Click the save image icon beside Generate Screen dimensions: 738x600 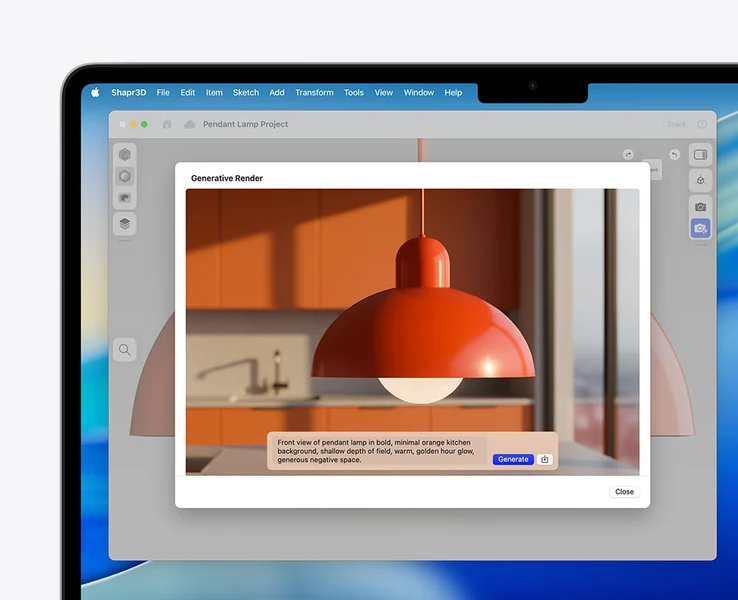[x=545, y=459]
